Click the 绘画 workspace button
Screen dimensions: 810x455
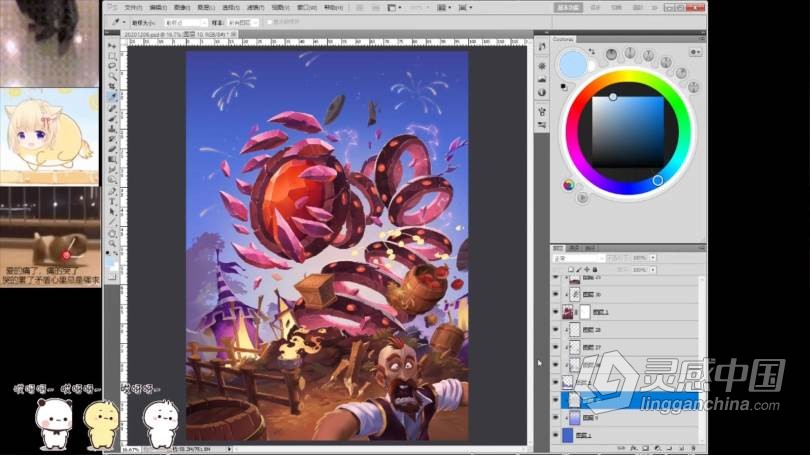point(616,8)
